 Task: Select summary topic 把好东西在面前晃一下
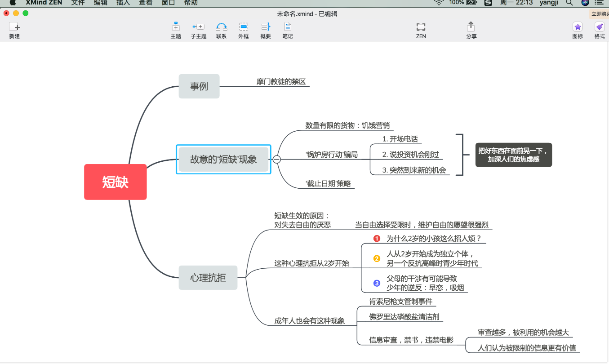(514, 155)
